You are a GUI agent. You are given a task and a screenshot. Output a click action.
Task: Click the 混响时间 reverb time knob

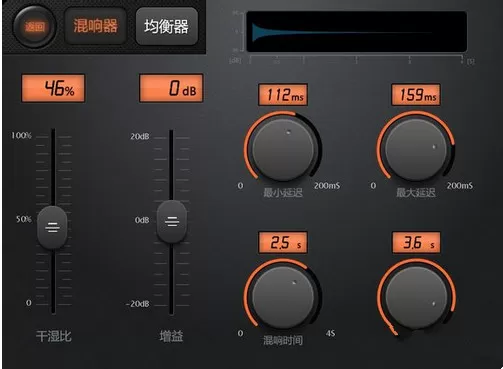coord(283,297)
